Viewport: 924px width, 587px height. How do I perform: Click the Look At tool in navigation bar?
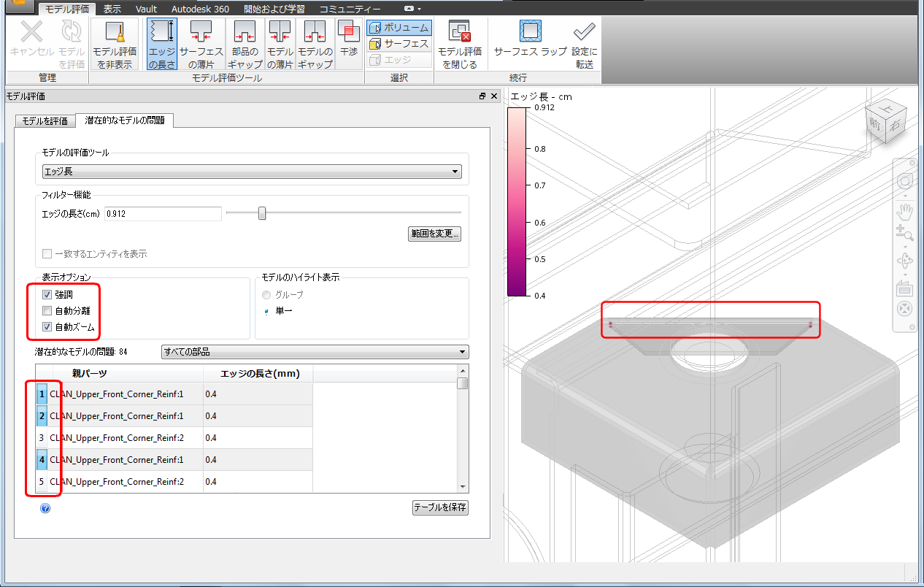click(904, 288)
